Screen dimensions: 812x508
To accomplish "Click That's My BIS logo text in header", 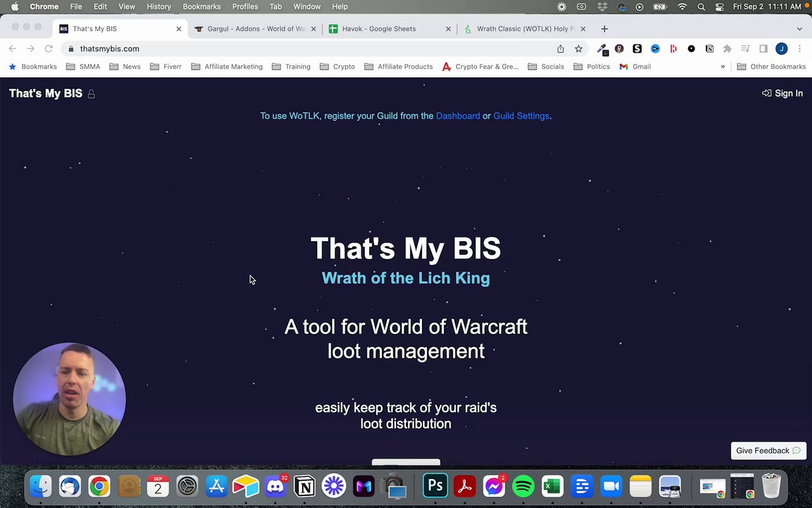I will tap(46, 93).
